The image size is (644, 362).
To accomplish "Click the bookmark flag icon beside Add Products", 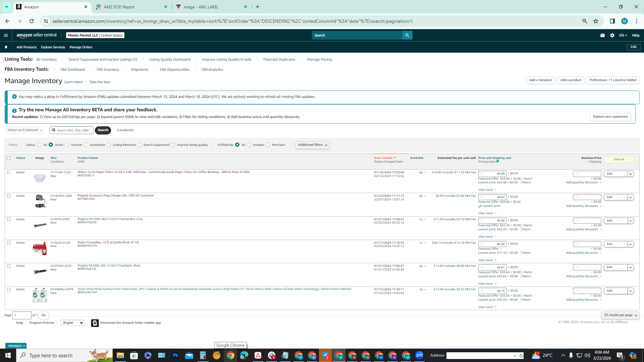I will pyautogui.click(x=6, y=47).
